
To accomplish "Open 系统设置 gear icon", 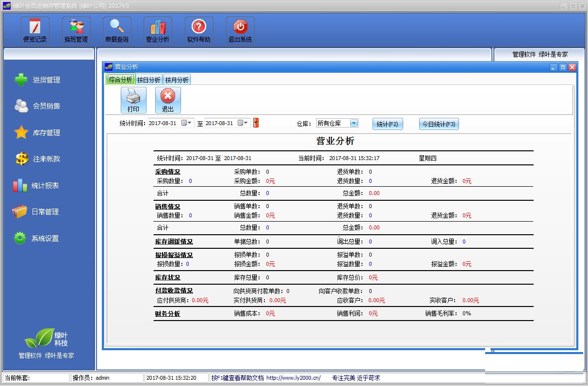I will (20, 238).
